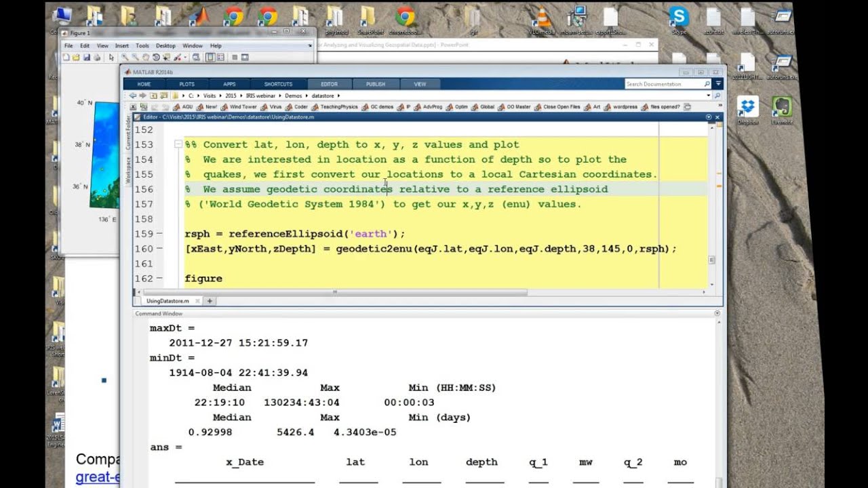868x488 pixels.
Task: Open file icon in Figure 1 toolbar
Action: click(x=76, y=58)
